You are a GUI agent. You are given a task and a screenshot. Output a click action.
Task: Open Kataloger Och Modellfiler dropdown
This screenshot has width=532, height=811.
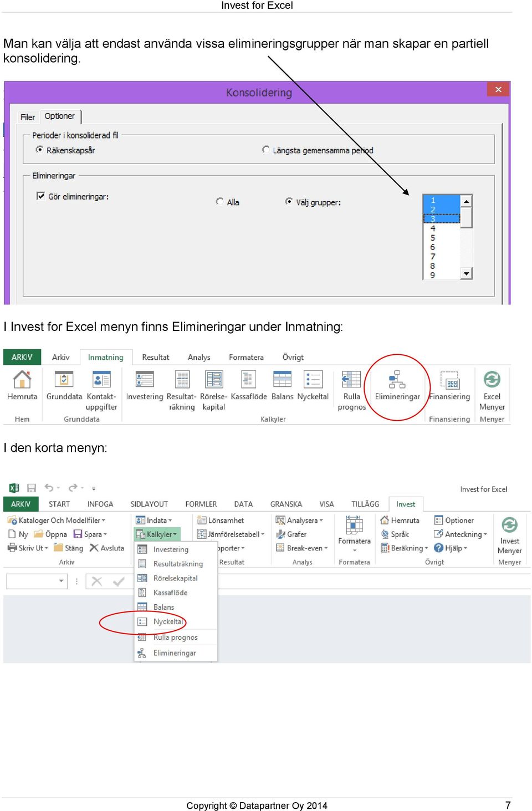[x=57, y=521]
